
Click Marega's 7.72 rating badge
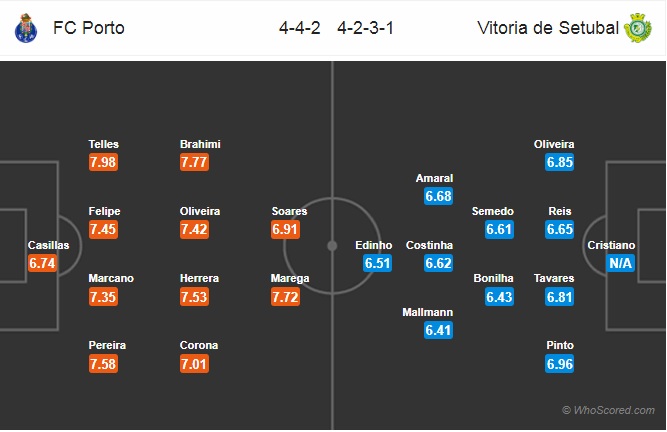pyautogui.click(x=285, y=296)
